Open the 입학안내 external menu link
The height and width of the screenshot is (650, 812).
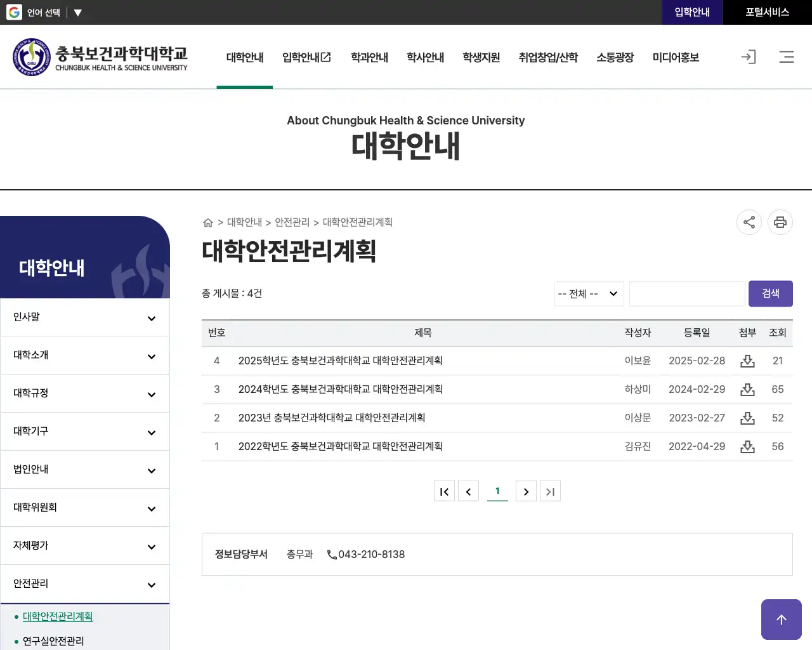click(307, 57)
